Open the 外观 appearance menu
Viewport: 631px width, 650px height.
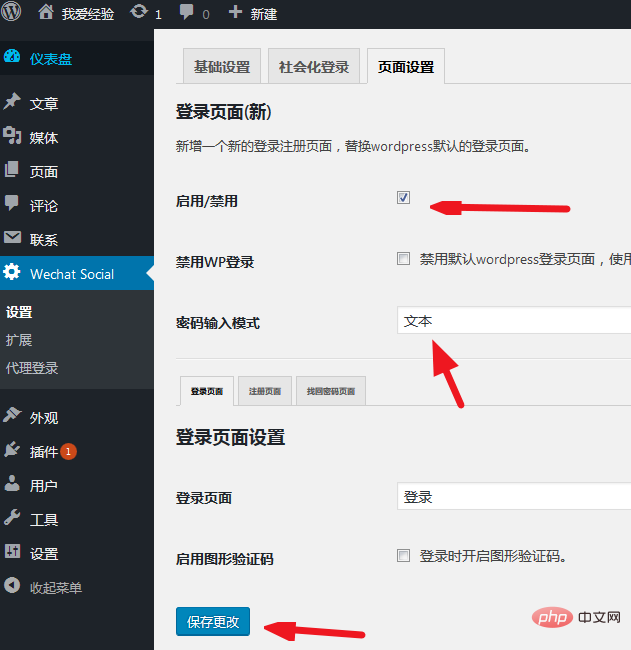[44, 418]
